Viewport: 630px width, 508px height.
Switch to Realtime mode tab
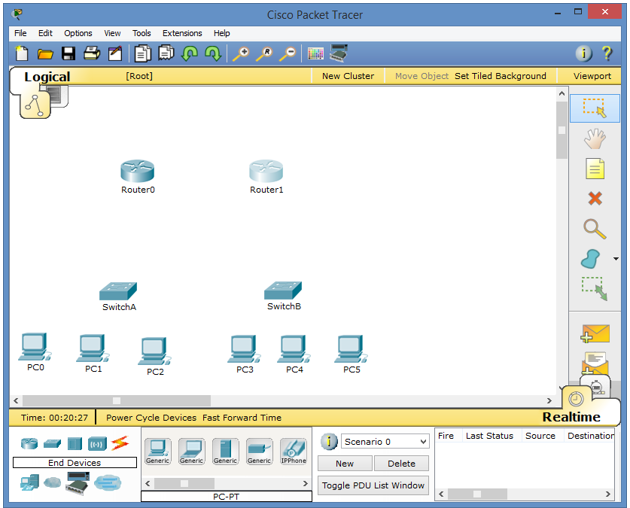[x=571, y=417]
